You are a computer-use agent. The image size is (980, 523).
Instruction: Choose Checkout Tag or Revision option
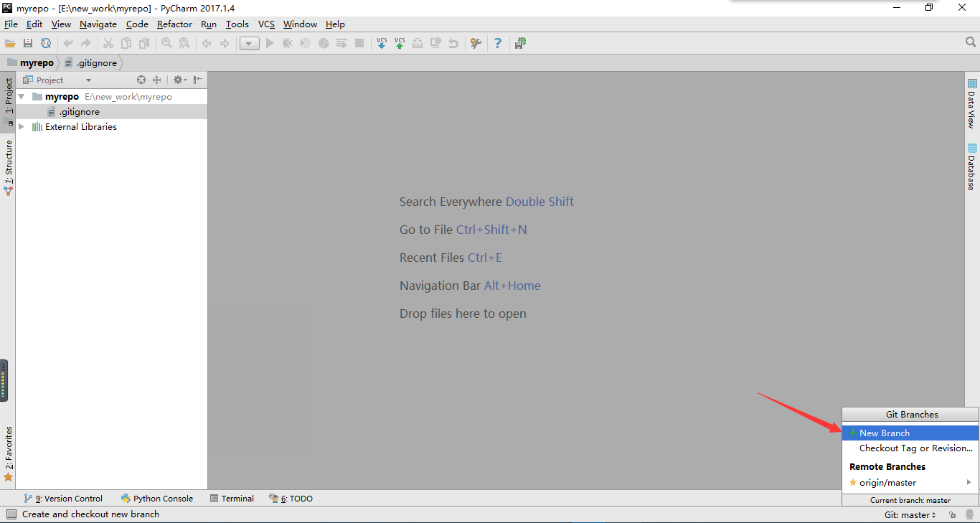pyautogui.click(x=910, y=448)
